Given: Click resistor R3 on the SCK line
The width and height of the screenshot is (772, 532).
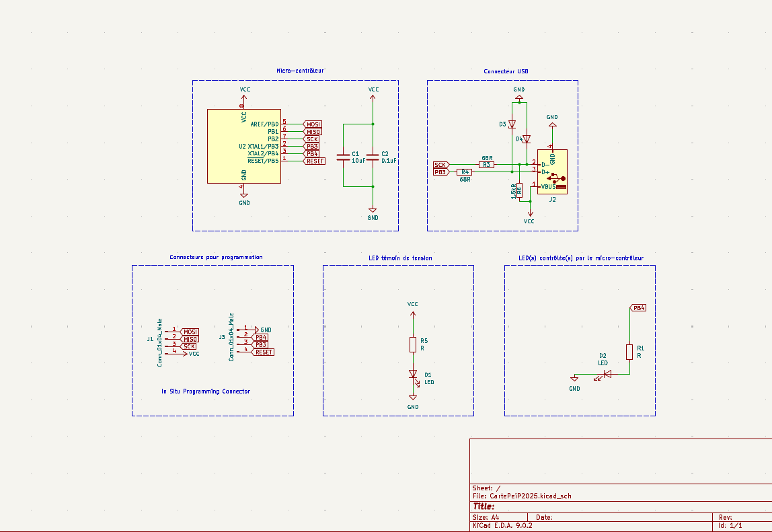Looking at the screenshot, I should click(487, 164).
